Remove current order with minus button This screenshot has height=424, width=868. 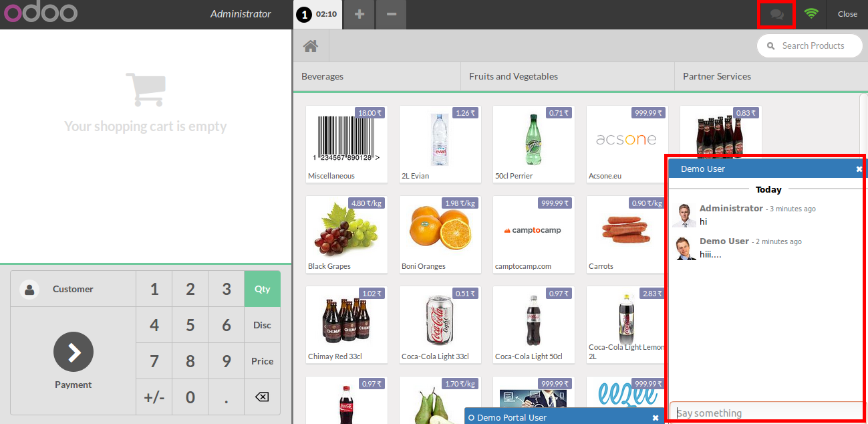tap(391, 14)
